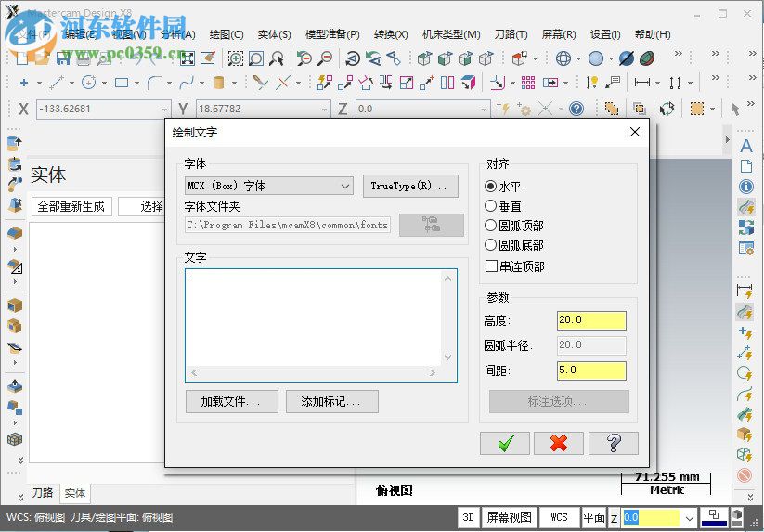764x532 pixels.
Task: Open the 实体(S) menu
Action: click(275, 34)
